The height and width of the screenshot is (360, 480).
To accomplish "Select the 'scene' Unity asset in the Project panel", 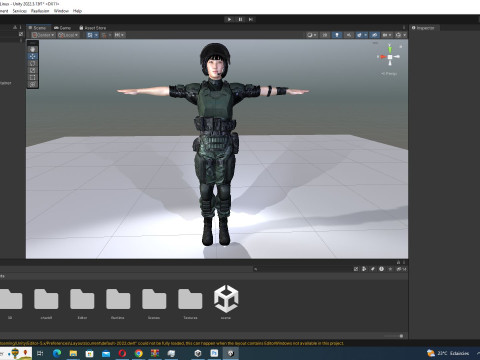I will coord(226,302).
